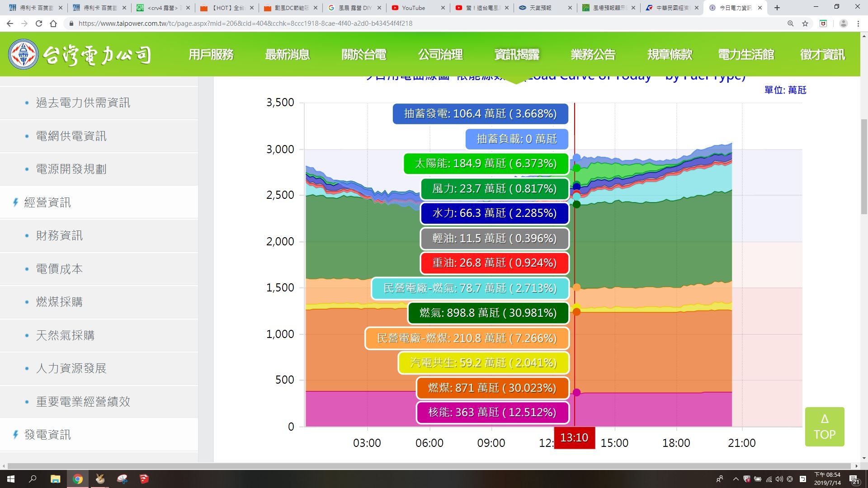Viewport: 868px width, 488px height.
Task: Open the 業務公告 menu
Action: pos(593,55)
